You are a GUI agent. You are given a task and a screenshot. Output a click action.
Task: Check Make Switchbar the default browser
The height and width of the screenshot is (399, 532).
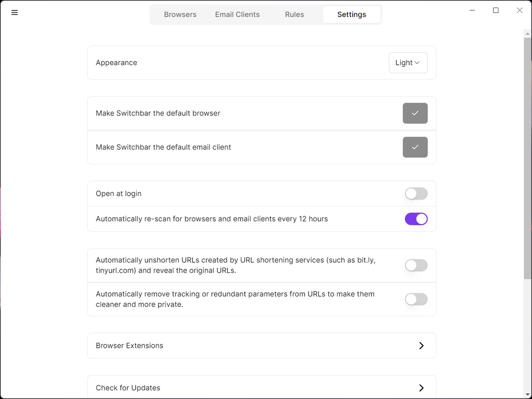tap(415, 113)
